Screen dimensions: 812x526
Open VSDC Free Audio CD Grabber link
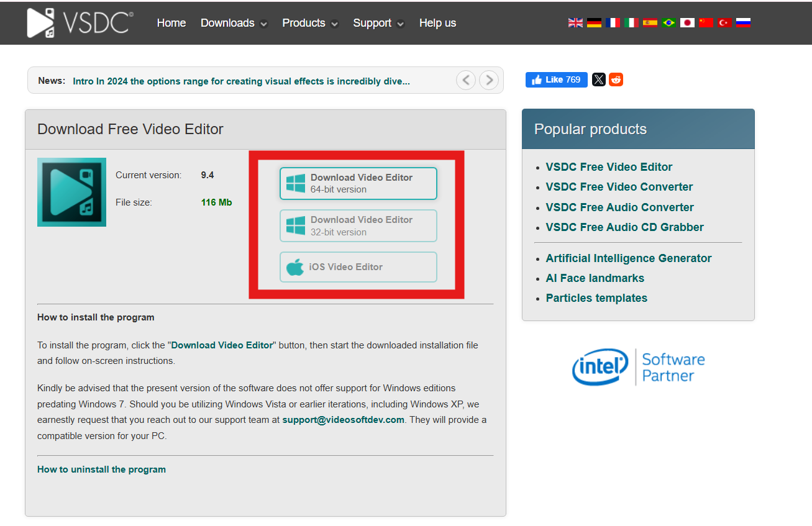pos(624,227)
